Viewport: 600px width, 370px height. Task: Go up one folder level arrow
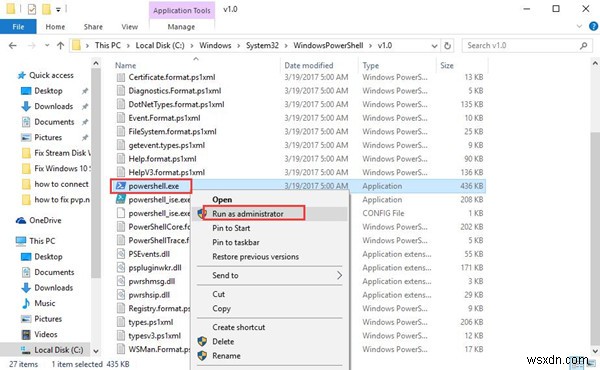[60, 46]
